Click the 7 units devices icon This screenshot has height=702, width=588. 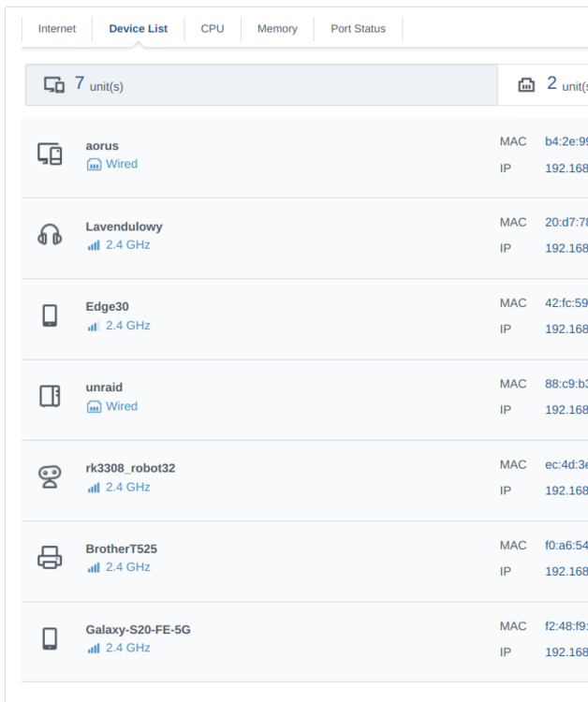point(54,84)
